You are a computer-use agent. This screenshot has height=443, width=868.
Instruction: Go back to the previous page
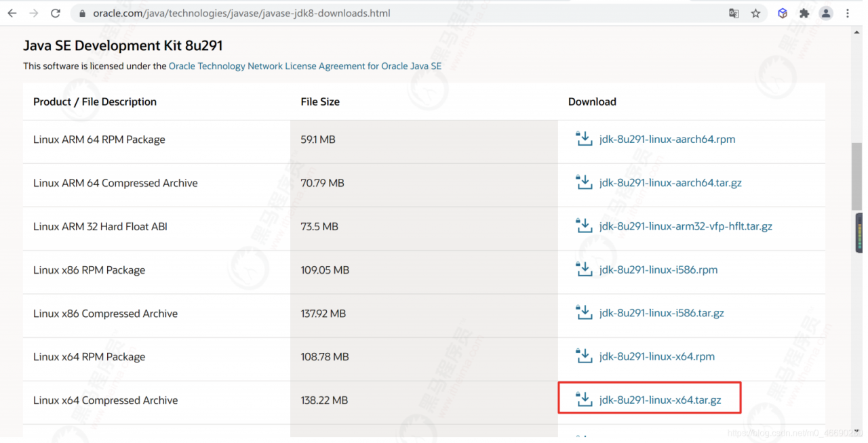pyautogui.click(x=12, y=13)
